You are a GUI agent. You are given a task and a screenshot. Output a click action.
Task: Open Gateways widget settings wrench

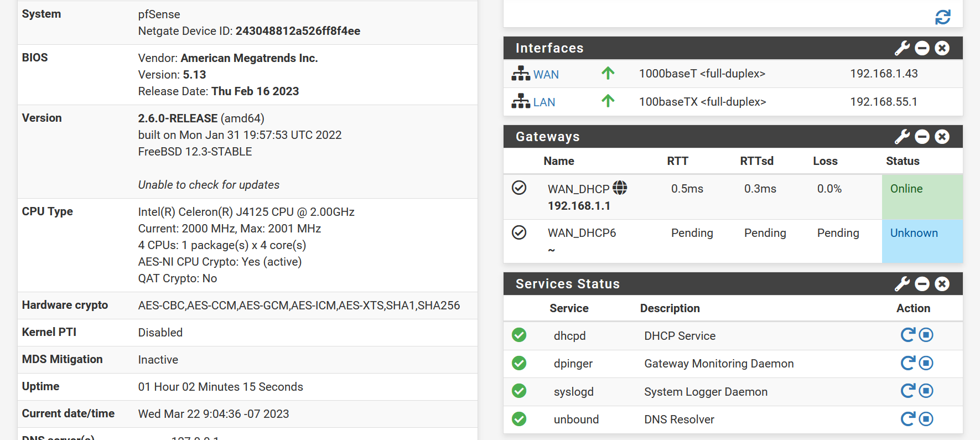(x=902, y=137)
